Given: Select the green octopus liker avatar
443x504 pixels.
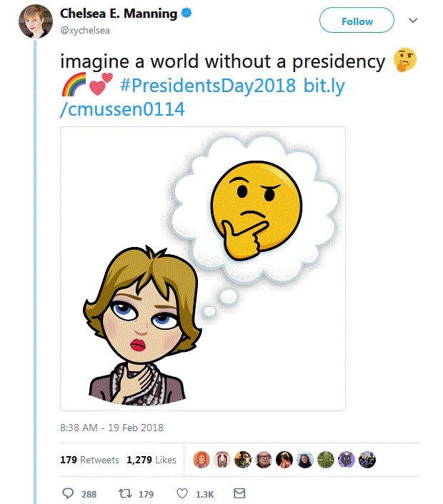Looking at the screenshot, I should point(326,460).
